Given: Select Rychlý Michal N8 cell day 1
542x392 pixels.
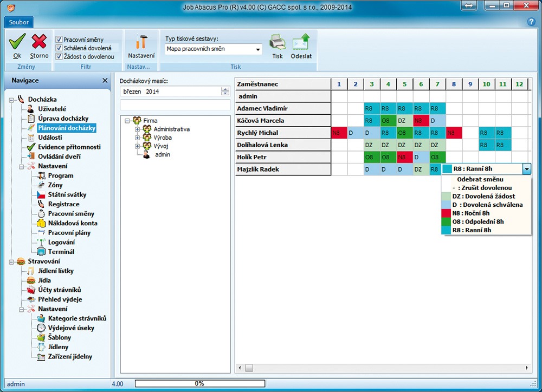Looking at the screenshot, I should tap(339, 133).
